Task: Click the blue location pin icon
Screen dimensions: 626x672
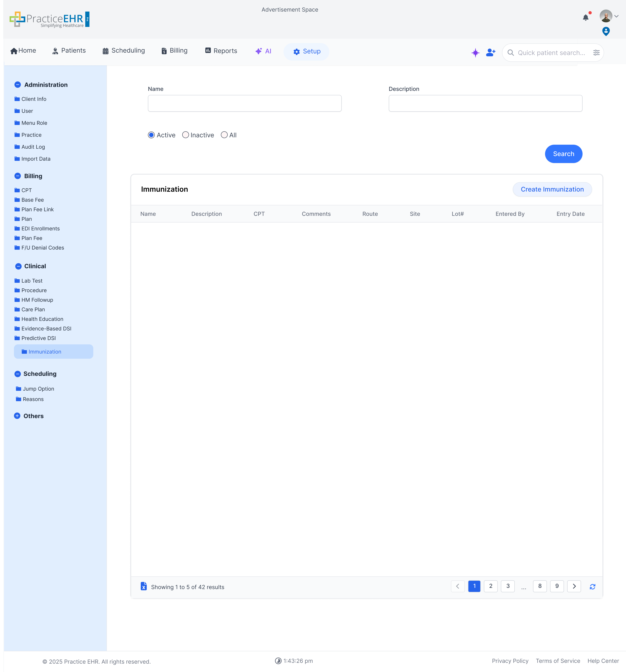Action: click(x=606, y=31)
